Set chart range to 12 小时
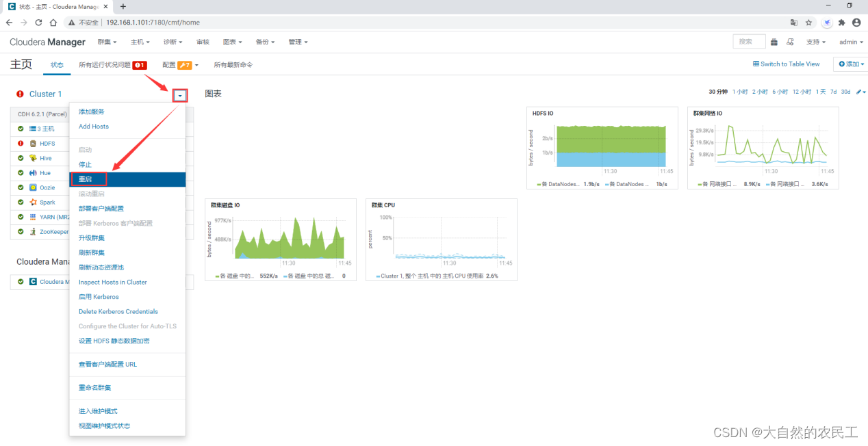 point(802,92)
